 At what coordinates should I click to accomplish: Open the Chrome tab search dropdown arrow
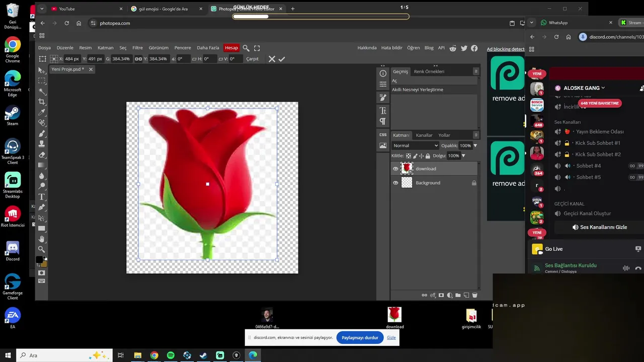[42, 9]
